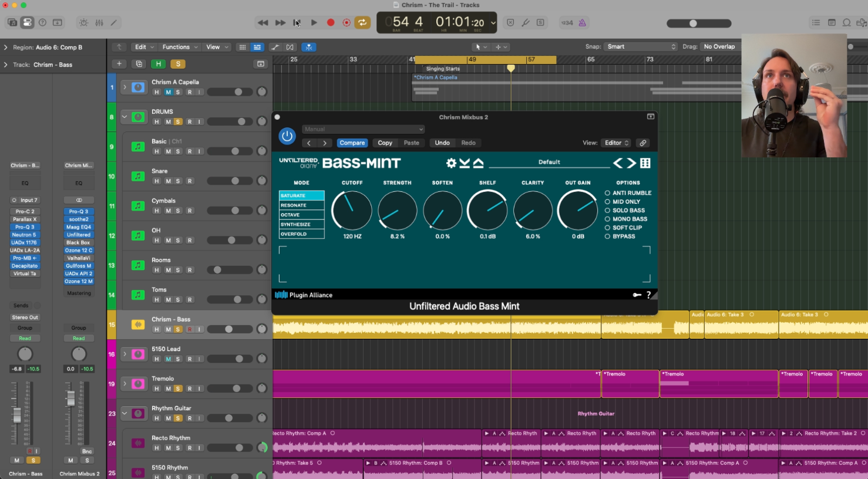Open the tuner icon in control bar
Image resolution: width=868 pixels, height=479 pixels.
tap(526, 23)
